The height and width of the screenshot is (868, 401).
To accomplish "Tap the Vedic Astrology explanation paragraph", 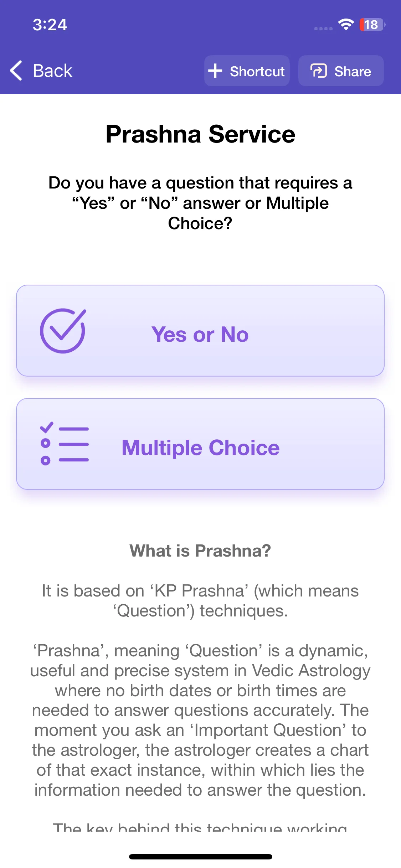I will [x=200, y=720].
